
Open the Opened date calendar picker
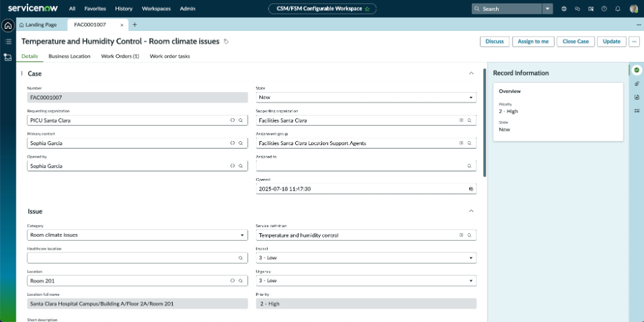click(x=471, y=189)
